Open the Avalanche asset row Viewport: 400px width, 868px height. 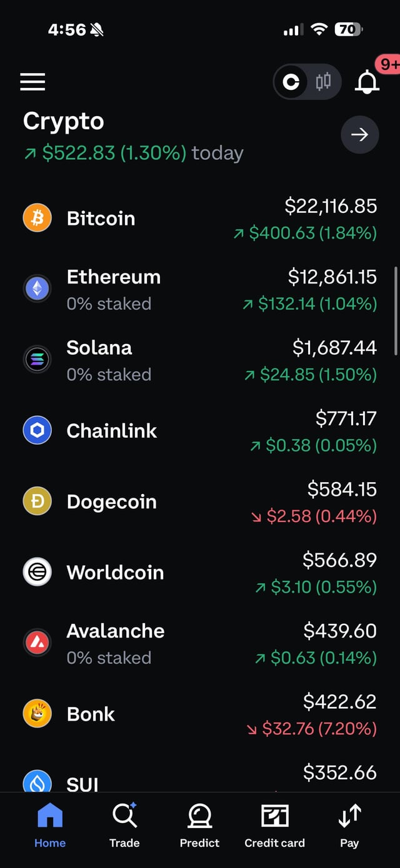click(200, 643)
